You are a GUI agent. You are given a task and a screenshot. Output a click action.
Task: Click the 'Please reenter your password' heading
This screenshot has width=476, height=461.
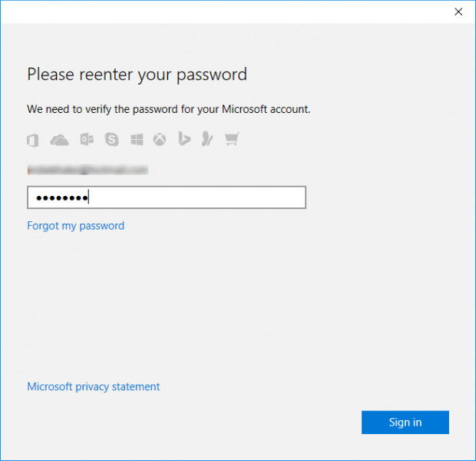pyautogui.click(x=137, y=75)
